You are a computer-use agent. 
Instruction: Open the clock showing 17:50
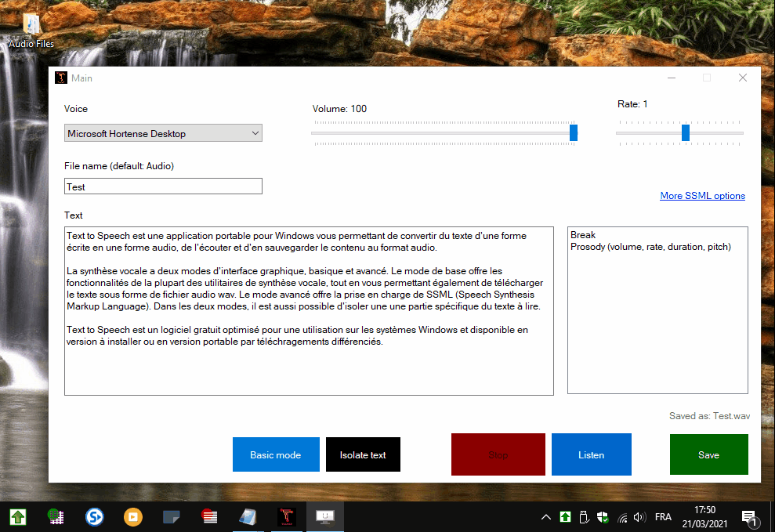pos(704,516)
